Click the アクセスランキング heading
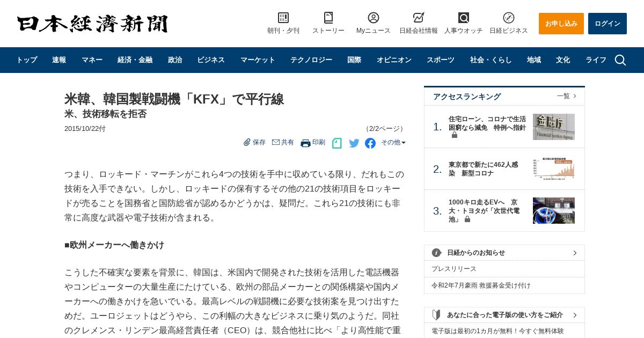This screenshot has height=338, width=644. (467, 97)
